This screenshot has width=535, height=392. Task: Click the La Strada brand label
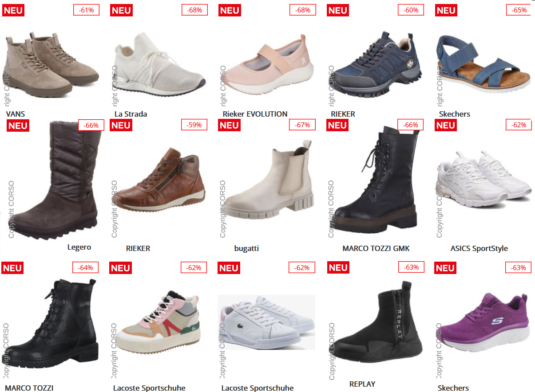tap(131, 114)
